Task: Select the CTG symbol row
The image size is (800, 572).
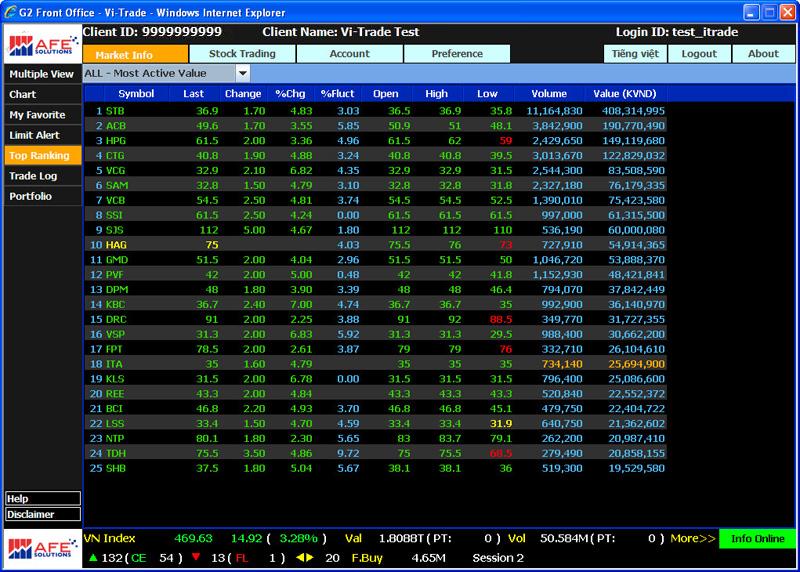Action: 375,155
